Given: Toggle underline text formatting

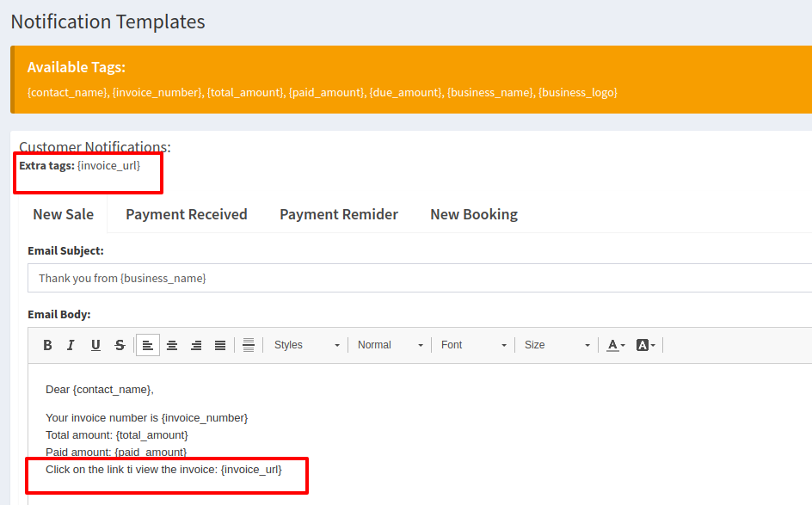Looking at the screenshot, I should (95, 345).
